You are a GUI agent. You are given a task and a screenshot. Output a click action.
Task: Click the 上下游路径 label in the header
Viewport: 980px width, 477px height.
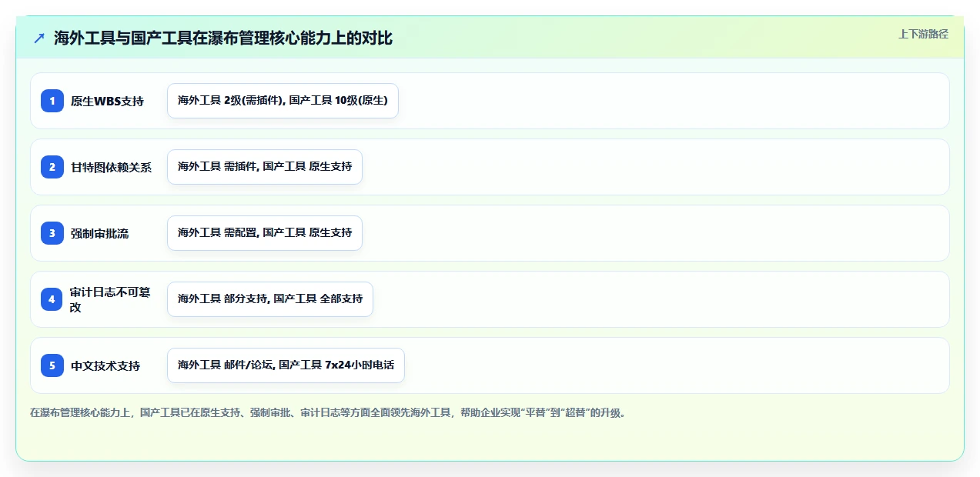point(923,34)
